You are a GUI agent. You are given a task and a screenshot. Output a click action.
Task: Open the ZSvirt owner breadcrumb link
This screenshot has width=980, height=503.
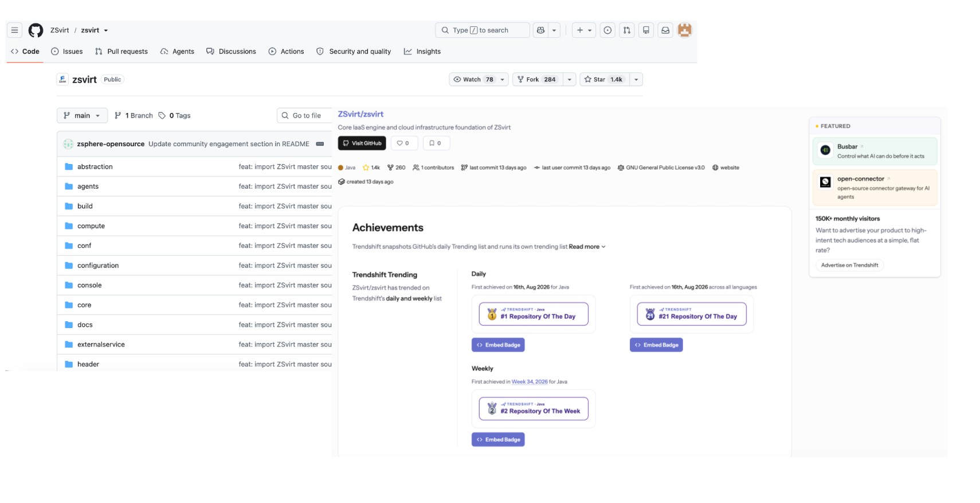click(60, 30)
